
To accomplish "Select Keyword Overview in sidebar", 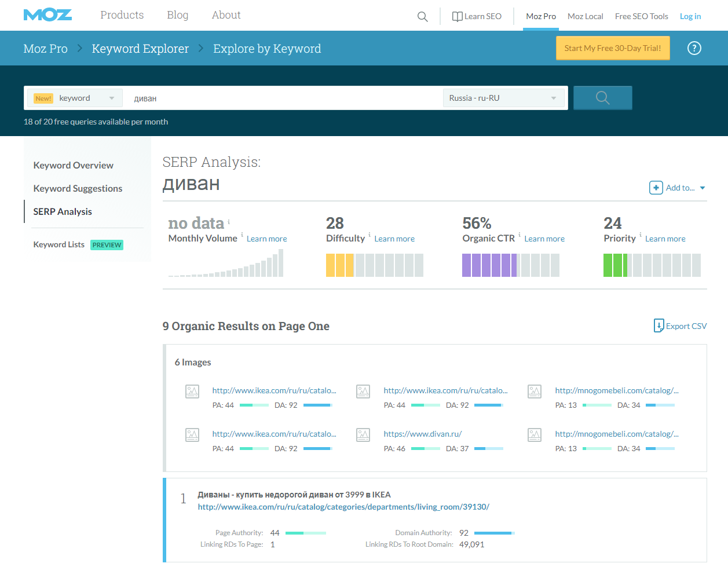I will click(73, 165).
